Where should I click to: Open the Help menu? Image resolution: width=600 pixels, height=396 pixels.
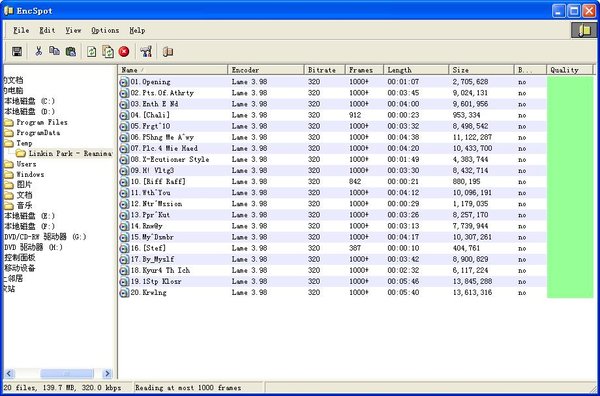137,30
